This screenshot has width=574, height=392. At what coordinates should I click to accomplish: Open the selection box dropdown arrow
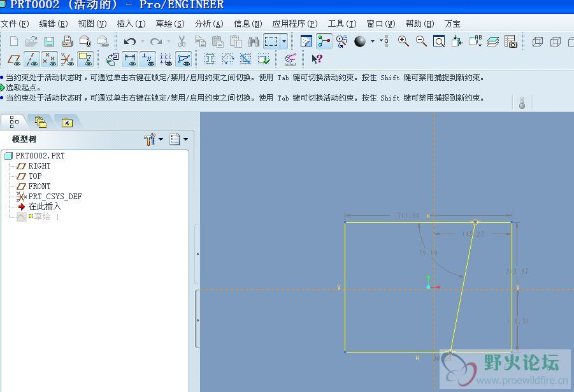coord(284,41)
